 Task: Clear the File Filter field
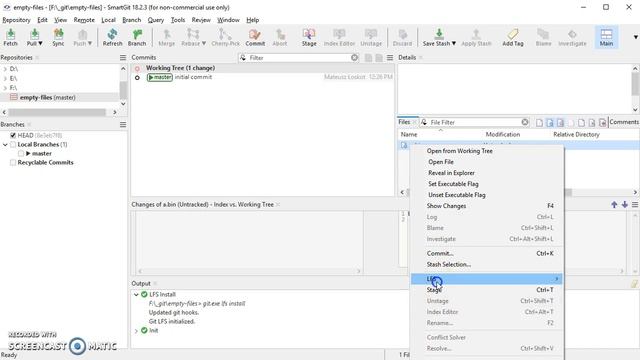(x=525, y=122)
